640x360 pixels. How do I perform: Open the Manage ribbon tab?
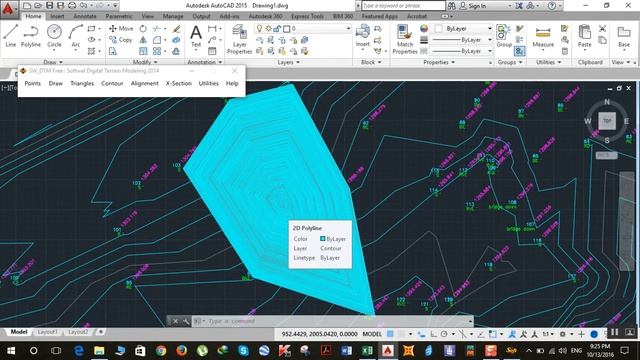pos(173,16)
